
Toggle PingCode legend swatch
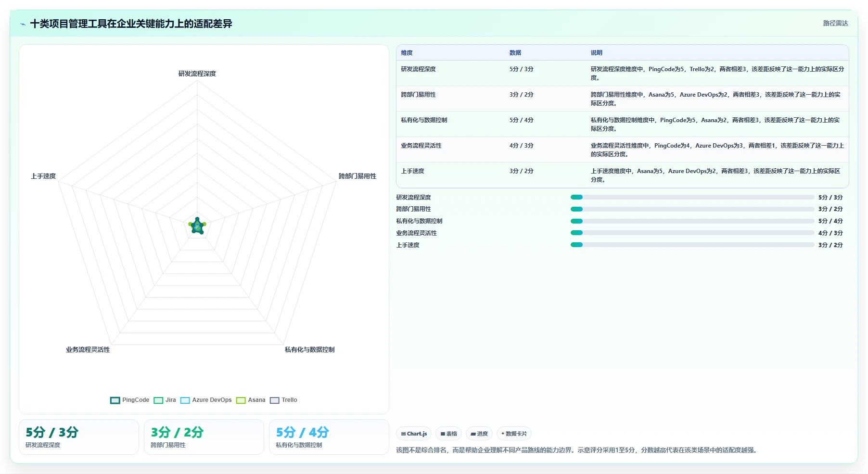pos(115,400)
